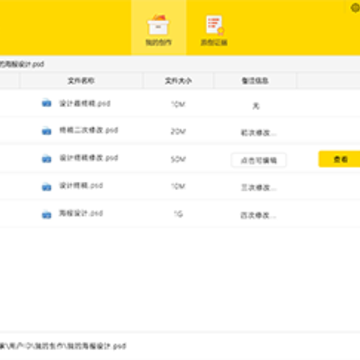Screen dimensions: 360x360
Task: Click the yellow 查看 button
Action: point(339,159)
